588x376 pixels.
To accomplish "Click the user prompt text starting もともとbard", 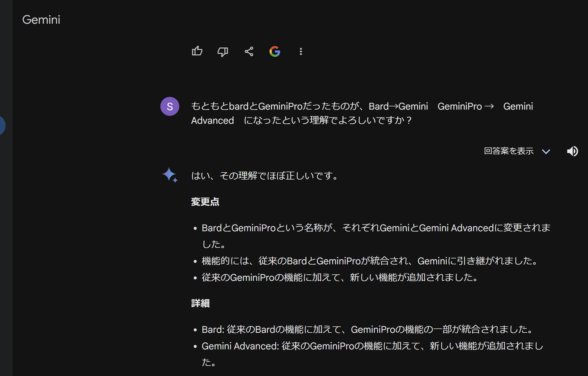I will (362, 113).
